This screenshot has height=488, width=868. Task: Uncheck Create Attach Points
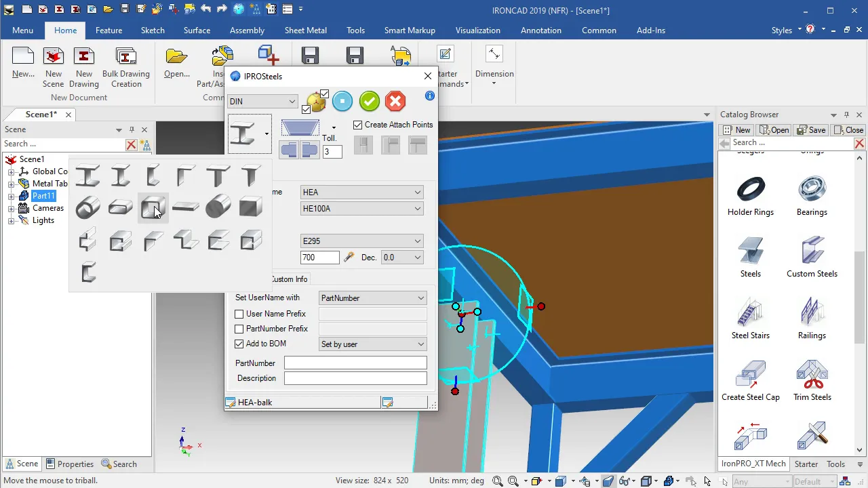[358, 125]
